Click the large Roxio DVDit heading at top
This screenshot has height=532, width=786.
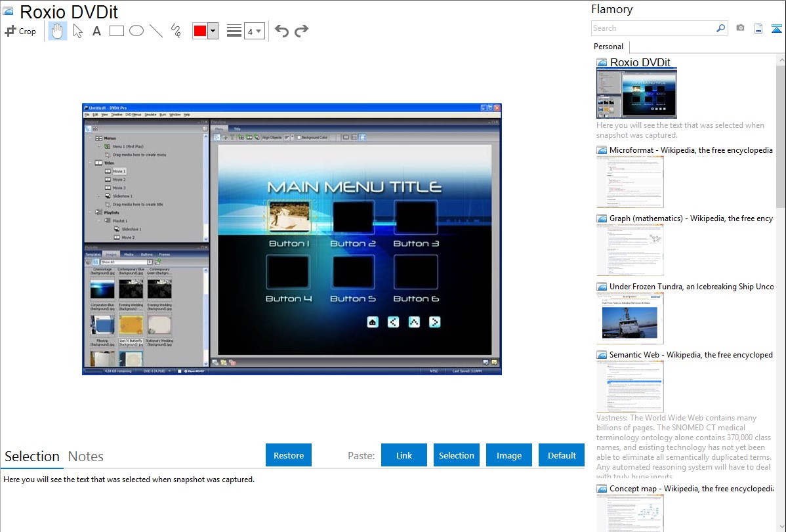[69, 12]
